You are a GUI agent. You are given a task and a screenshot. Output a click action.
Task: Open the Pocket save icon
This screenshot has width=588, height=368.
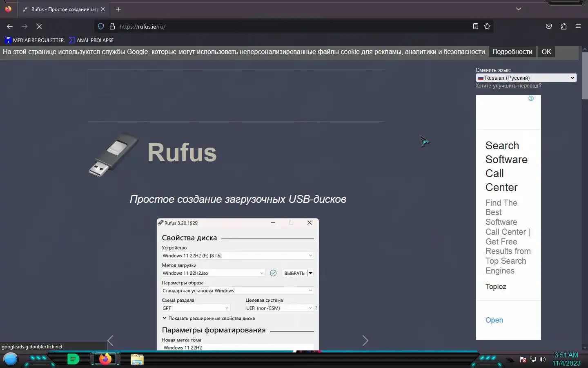click(x=549, y=26)
